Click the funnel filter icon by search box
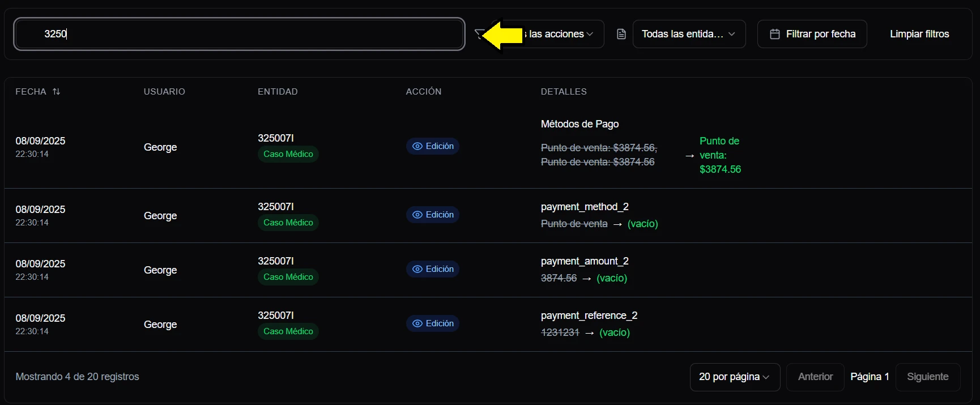Viewport: 980px width, 405px height. tap(479, 34)
